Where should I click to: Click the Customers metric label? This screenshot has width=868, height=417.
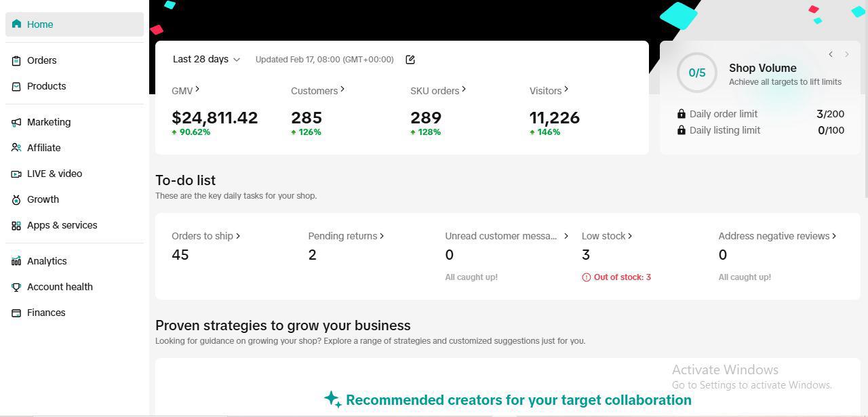coord(314,91)
